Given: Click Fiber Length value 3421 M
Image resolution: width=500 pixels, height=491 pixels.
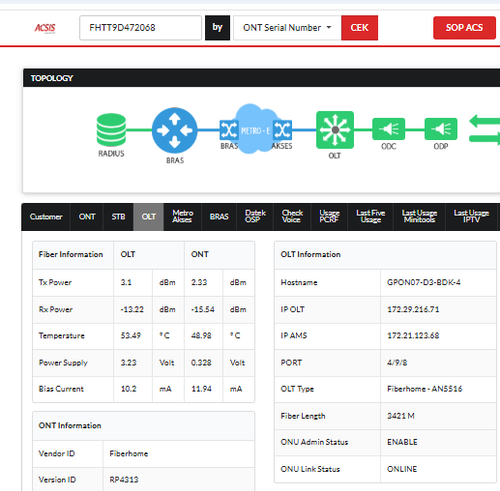Looking at the screenshot, I should [401, 416].
